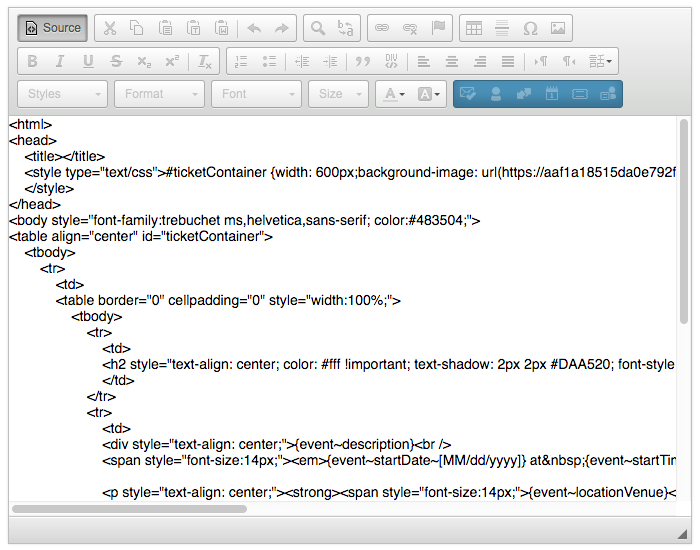Click the calendar icon in blue toolbar
This screenshot has width=700, height=550.
click(x=551, y=94)
